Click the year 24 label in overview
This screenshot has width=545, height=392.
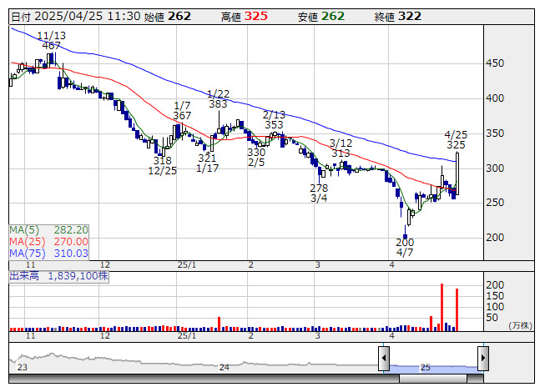coord(225,367)
